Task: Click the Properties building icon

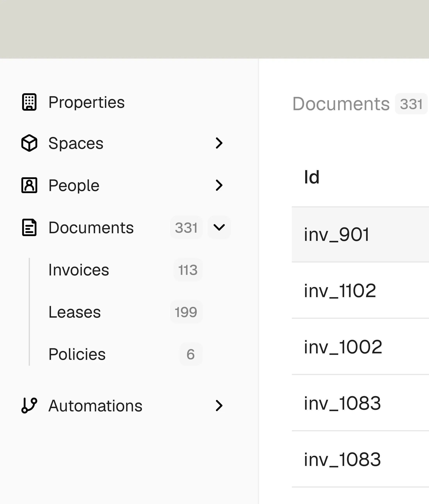Action: point(29,102)
